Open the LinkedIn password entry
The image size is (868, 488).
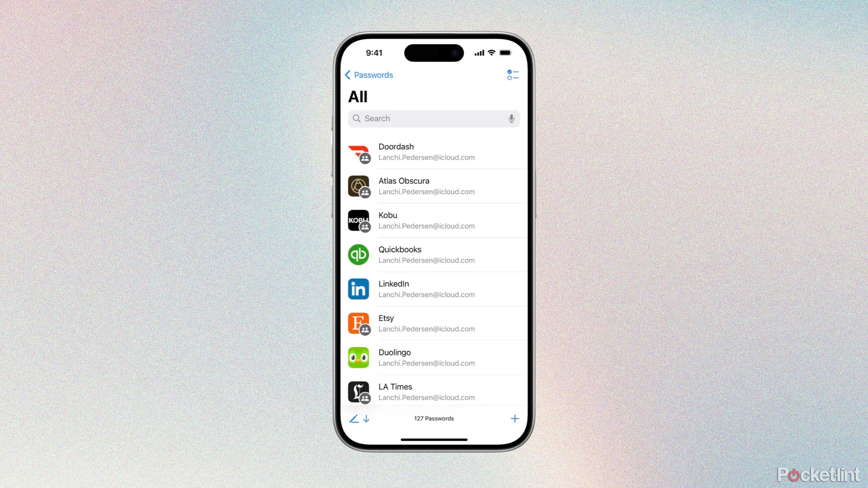[x=434, y=289]
